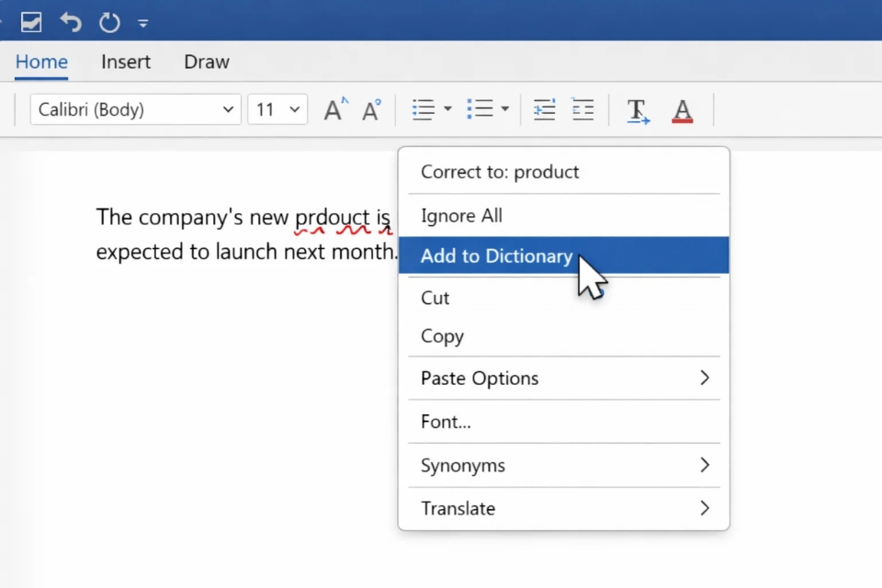The height and width of the screenshot is (588, 882).
Task: Expand the Calibri (Body) font dropdown
Action: (x=228, y=110)
